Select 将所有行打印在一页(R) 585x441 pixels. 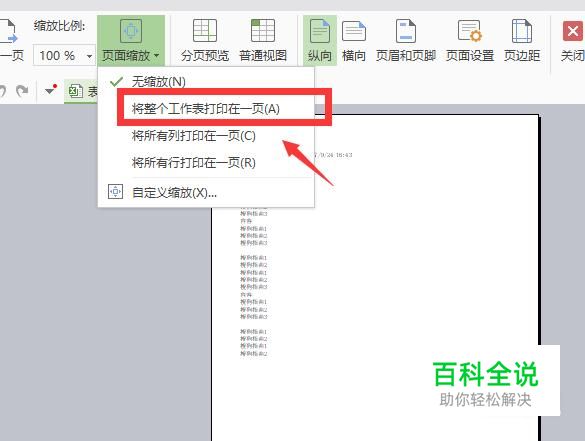[206, 163]
